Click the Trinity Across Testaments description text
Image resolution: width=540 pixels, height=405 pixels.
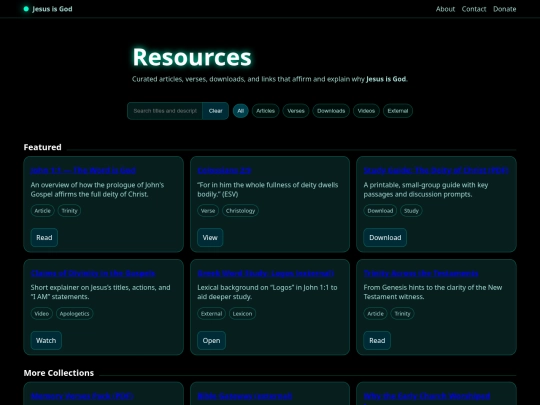tap(433, 292)
